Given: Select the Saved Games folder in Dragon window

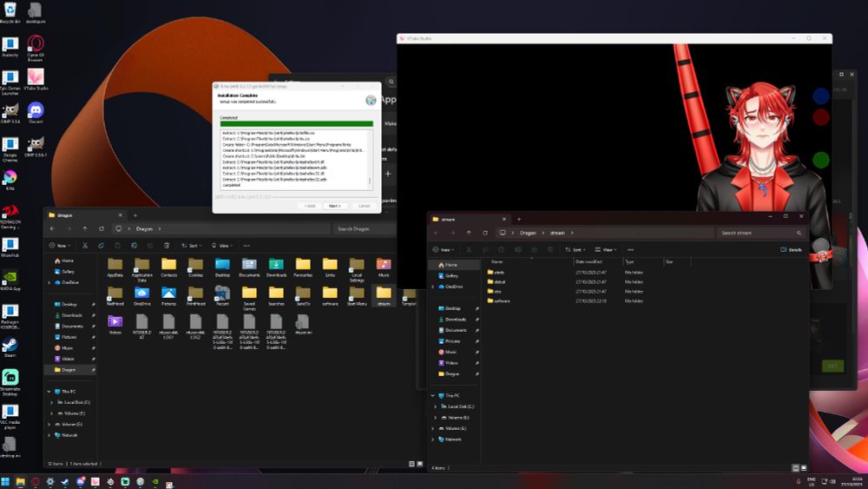Looking at the screenshot, I should [249, 299].
